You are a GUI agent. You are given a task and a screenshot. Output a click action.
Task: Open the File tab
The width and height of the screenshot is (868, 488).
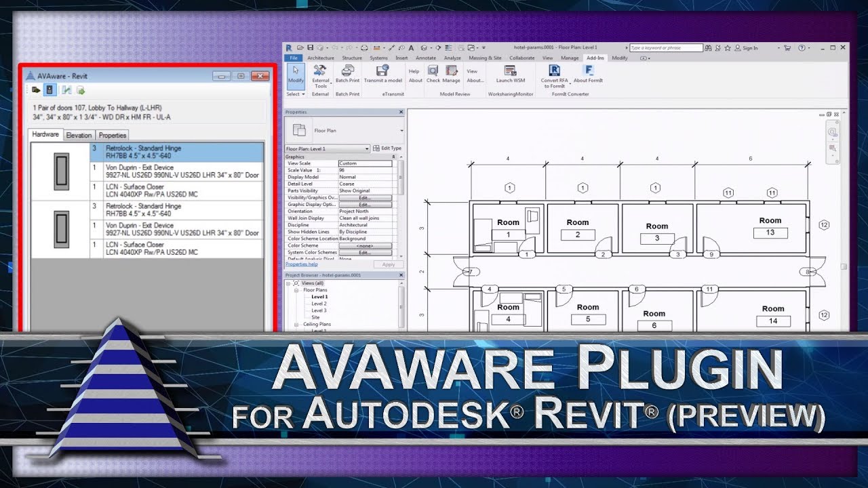(x=294, y=58)
